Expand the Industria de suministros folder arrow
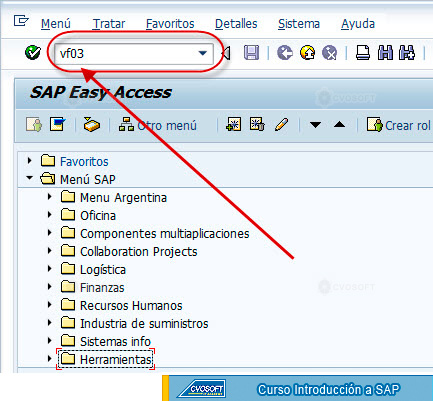Viewport: 433px width, 401px height. point(50,323)
